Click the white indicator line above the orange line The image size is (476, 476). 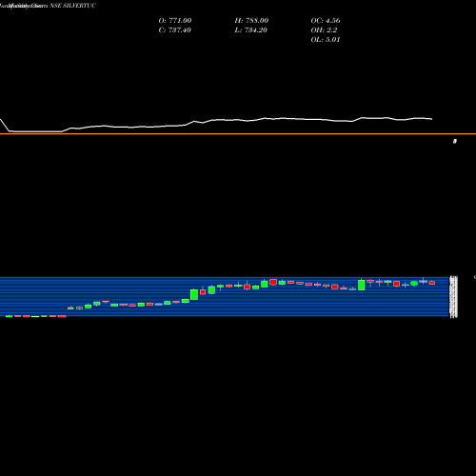[216, 124]
